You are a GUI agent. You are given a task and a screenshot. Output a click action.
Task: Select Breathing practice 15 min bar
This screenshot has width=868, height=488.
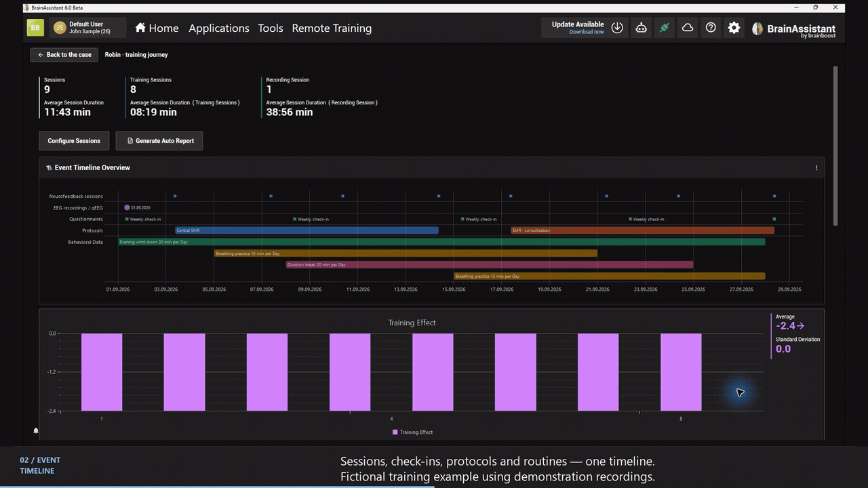point(610,277)
